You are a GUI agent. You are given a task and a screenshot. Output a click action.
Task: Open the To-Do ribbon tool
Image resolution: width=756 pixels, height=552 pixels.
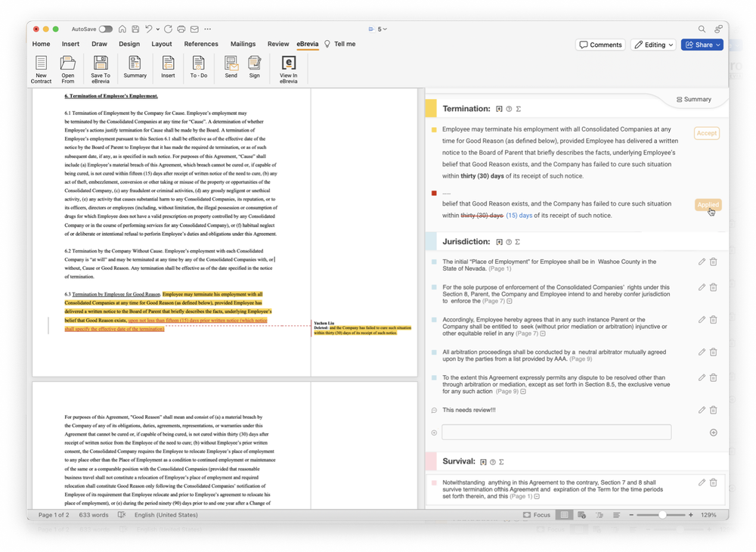tap(198, 67)
